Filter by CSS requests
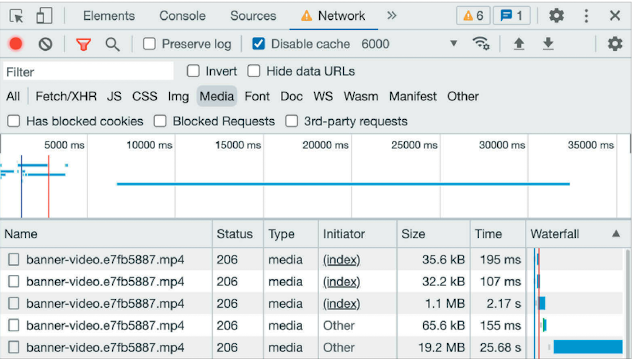This screenshot has width=634, height=360. point(144,96)
